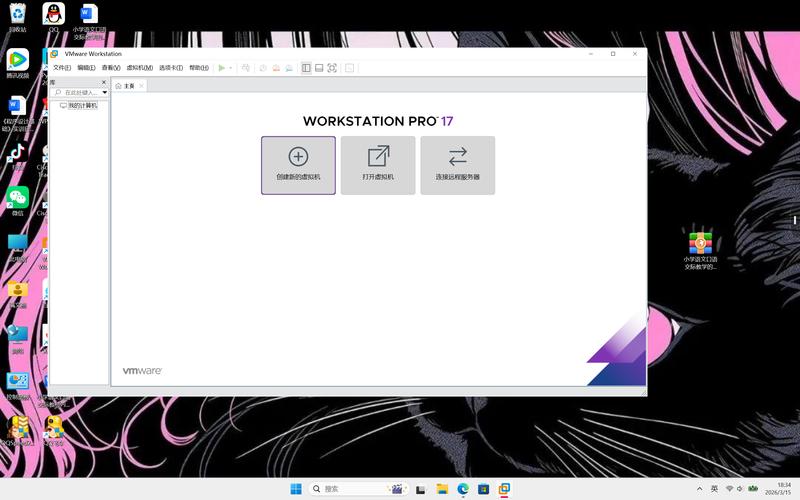Click the VMware Workstation title bar icon
Screen dimensions: 800x500
54,54
